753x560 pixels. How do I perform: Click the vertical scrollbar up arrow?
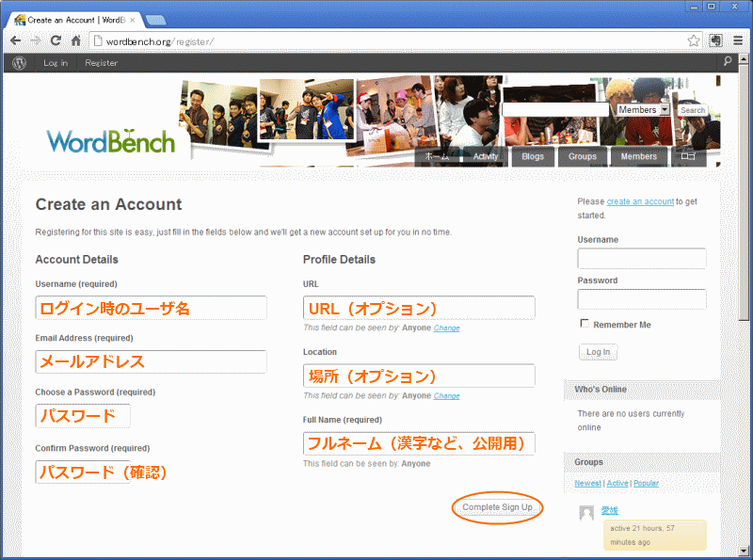(744, 58)
